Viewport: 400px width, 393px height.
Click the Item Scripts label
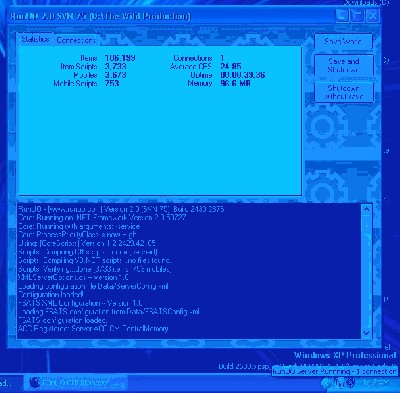pos(79,67)
